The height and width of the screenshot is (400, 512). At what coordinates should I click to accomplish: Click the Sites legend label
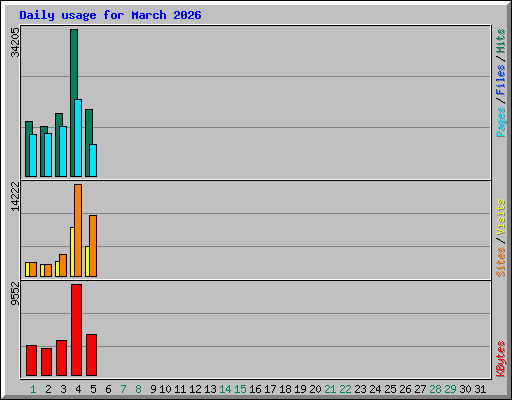(501, 262)
